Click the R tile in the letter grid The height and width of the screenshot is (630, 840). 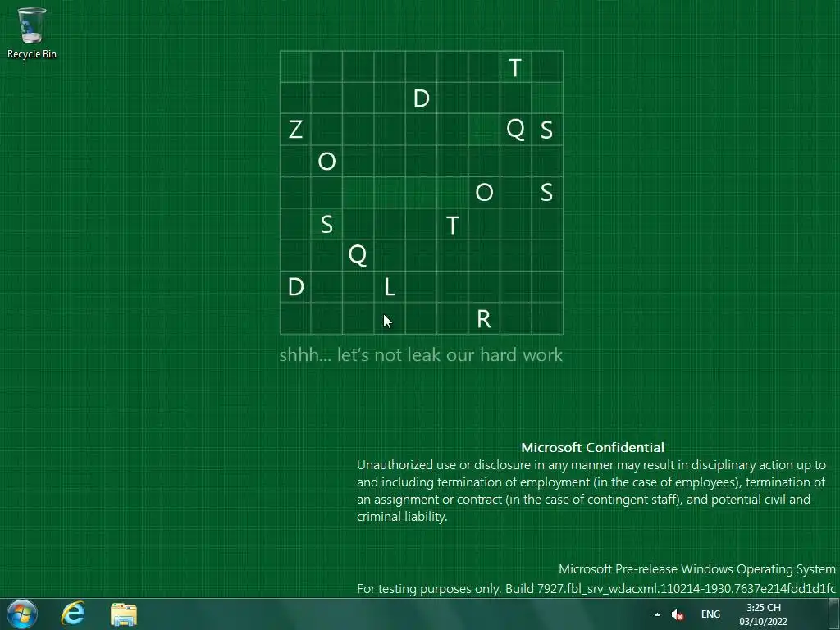click(x=484, y=318)
